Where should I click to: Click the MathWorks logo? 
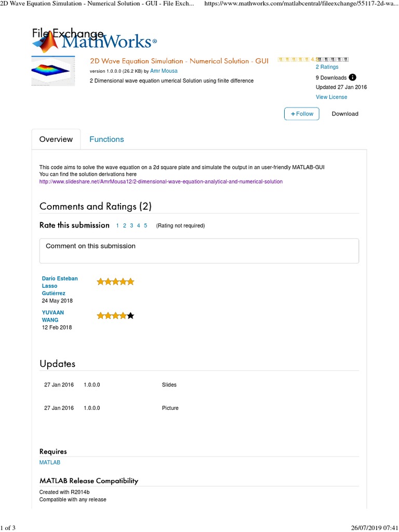click(x=94, y=41)
